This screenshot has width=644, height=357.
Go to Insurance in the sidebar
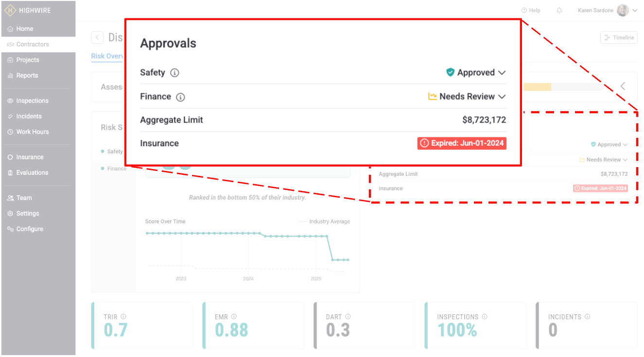pyautogui.click(x=30, y=157)
